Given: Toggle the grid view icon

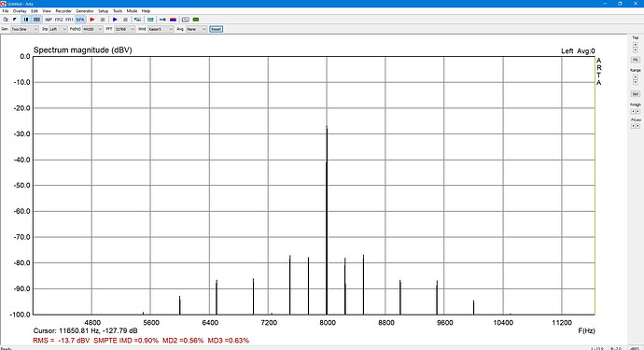Looking at the screenshot, I should coord(36,20).
